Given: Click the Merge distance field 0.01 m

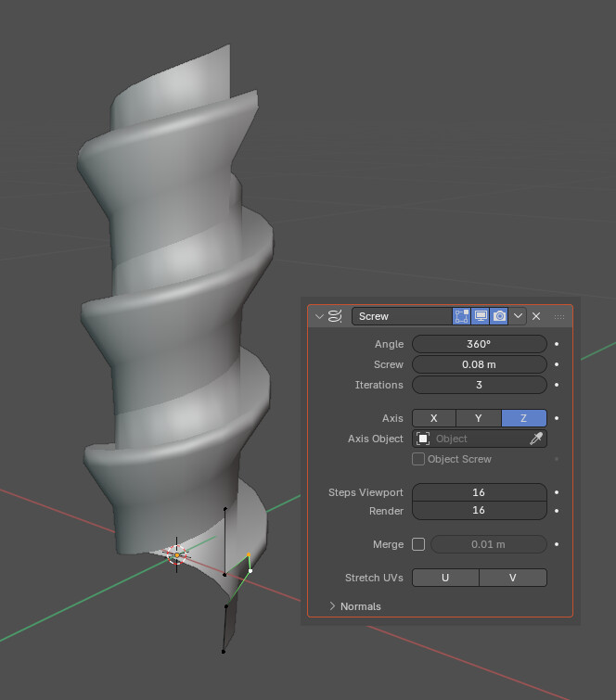Looking at the screenshot, I should pyautogui.click(x=489, y=544).
